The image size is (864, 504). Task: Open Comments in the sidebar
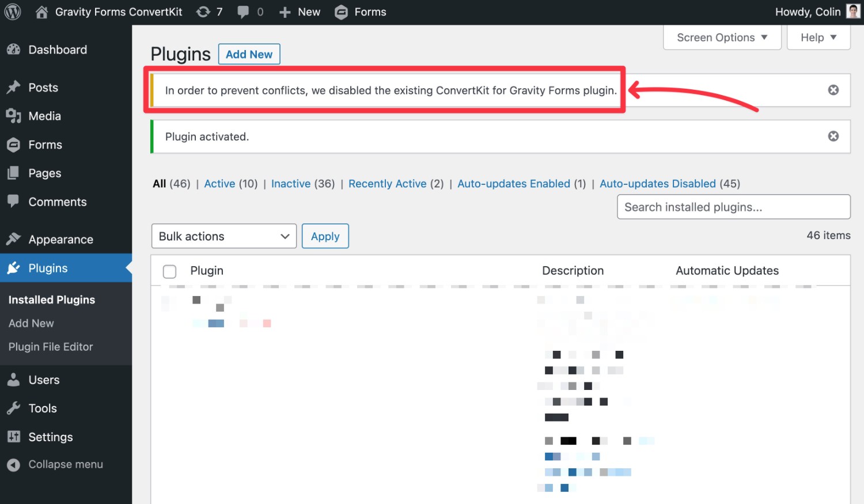tap(58, 202)
